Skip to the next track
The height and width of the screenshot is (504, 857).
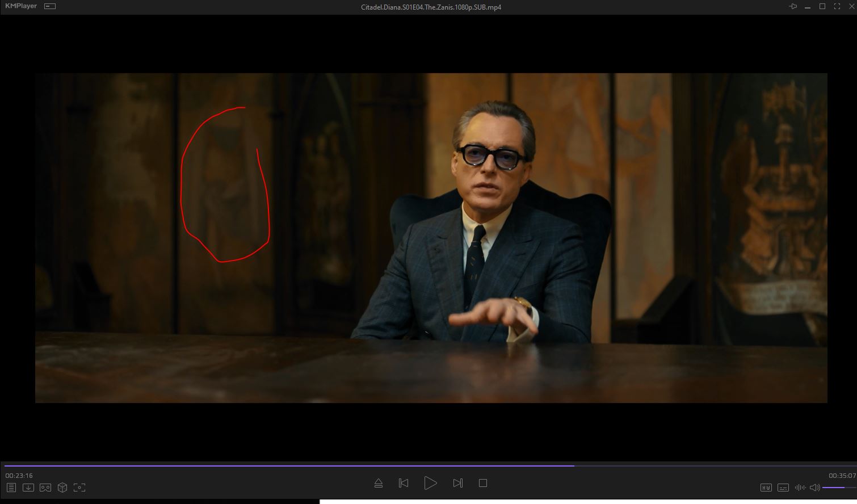pyautogui.click(x=457, y=483)
